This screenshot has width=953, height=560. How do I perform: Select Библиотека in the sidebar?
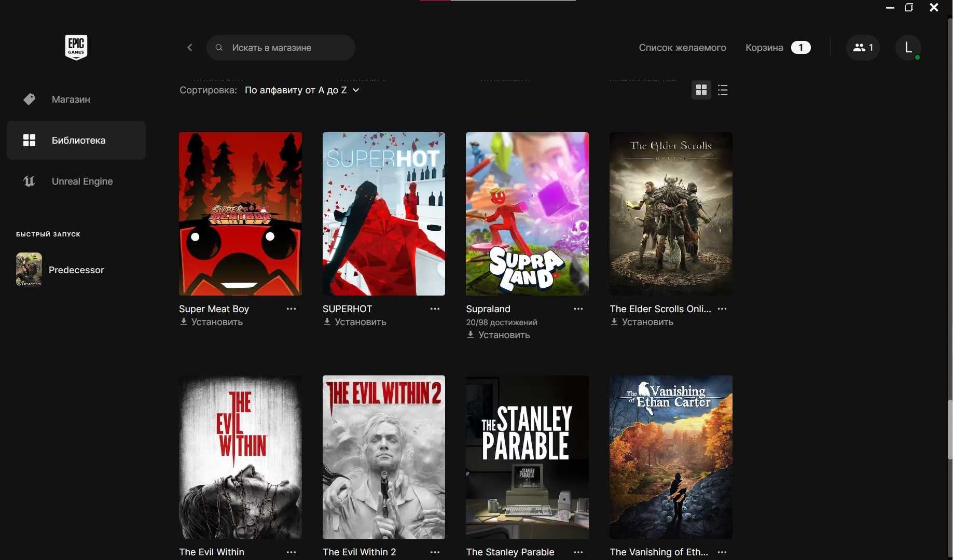pos(76,140)
